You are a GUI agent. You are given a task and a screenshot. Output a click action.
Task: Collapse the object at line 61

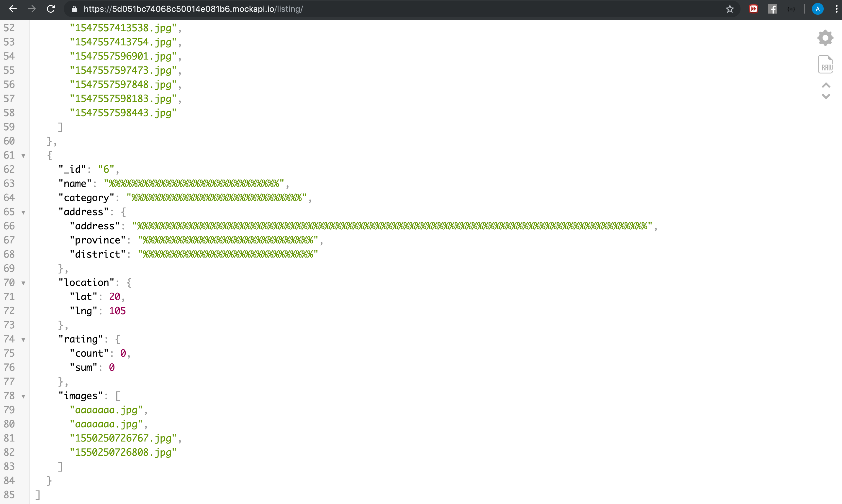(24, 156)
